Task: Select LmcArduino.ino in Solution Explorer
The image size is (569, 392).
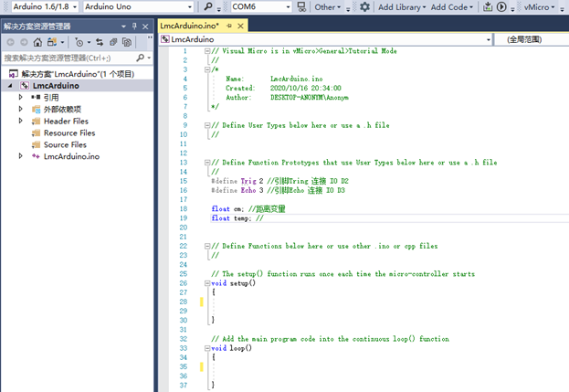Action: click(71, 156)
